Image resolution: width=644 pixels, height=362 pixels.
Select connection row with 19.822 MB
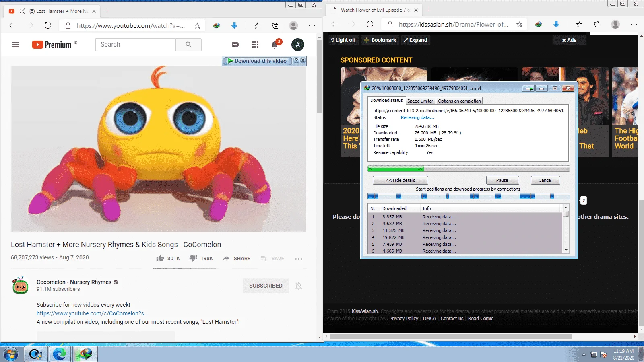point(466,237)
